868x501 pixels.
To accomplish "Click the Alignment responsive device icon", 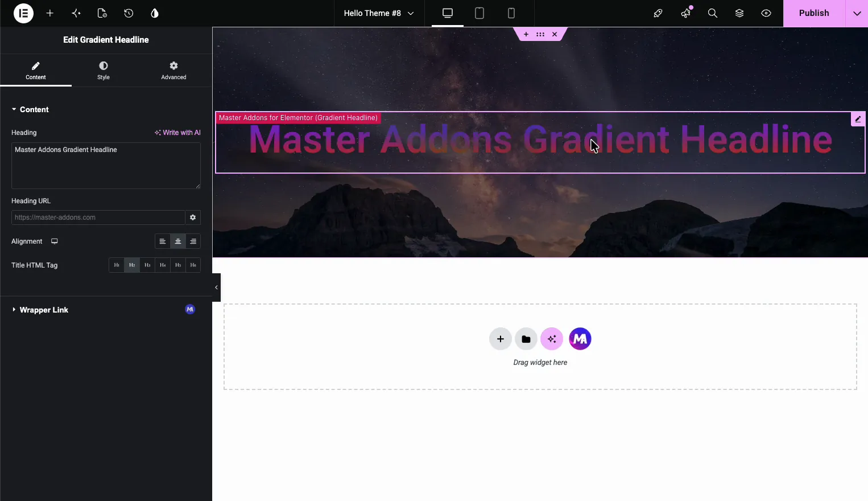I will click(55, 241).
